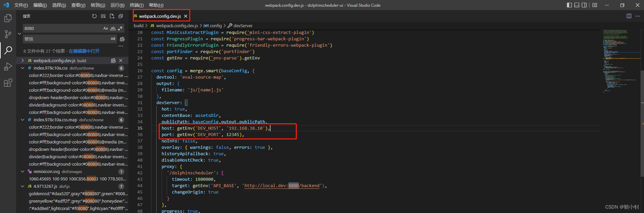Viewport: 644px width, 213px height.
Task: Dismiss the webpack.config.dev.js search result
Action: click(121, 61)
